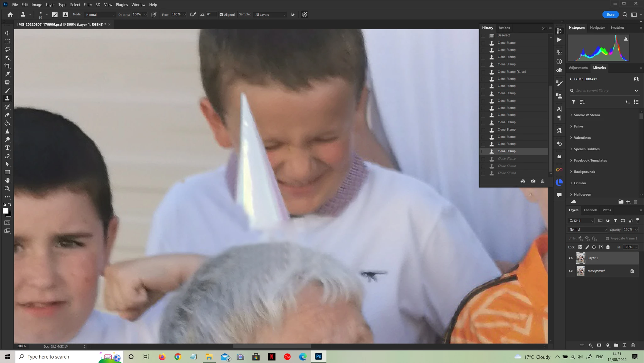Switch to the Channels tab

tap(590, 210)
